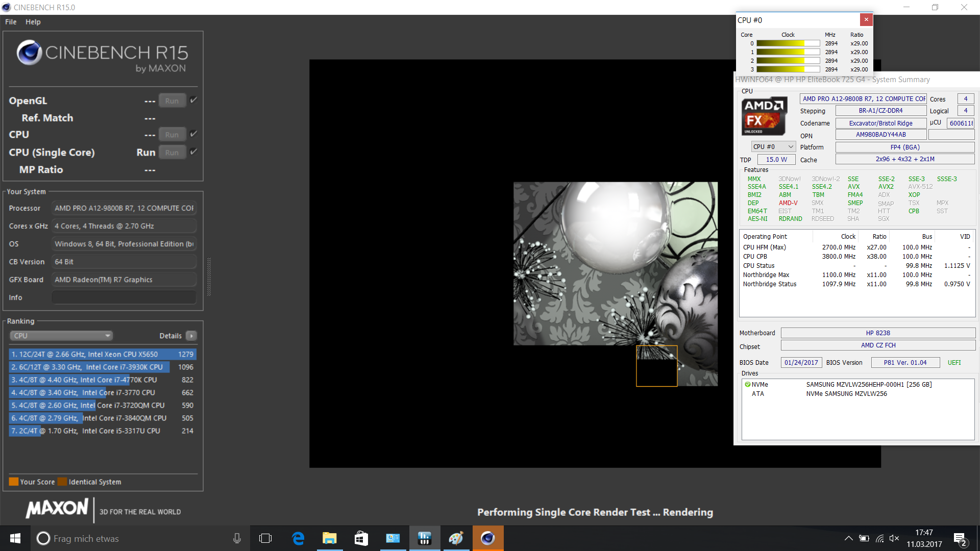Open the Ranking CPU dropdown
This screenshot has width=980, height=551.
coord(61,336)
